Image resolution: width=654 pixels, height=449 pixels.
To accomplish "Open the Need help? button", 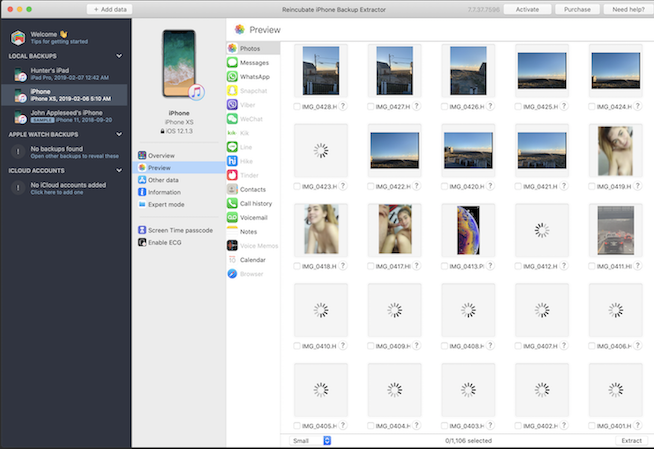I will tap(628, 9).
